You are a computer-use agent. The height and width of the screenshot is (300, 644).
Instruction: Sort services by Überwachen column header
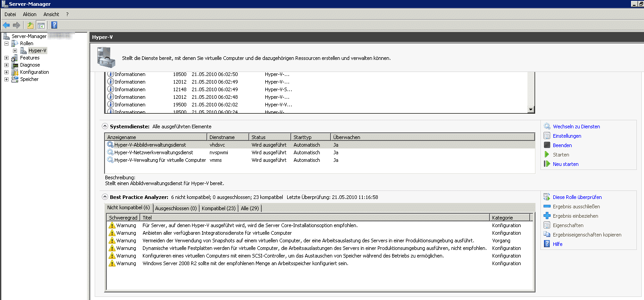point(432,137)
